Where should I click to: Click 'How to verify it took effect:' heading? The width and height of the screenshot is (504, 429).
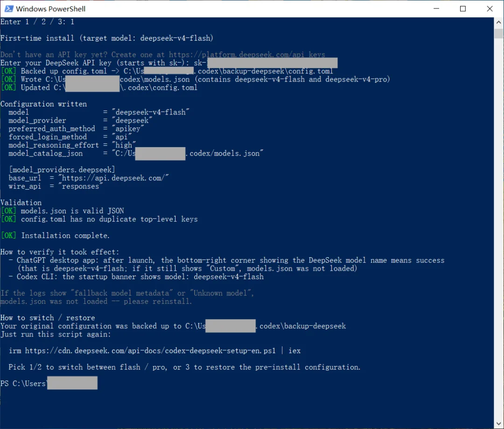coord(60,252)
